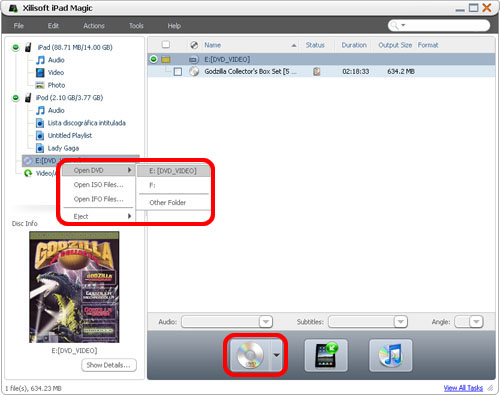500x395 pixels.
Task: Open the File menu
Action: (x=19, y=26)
